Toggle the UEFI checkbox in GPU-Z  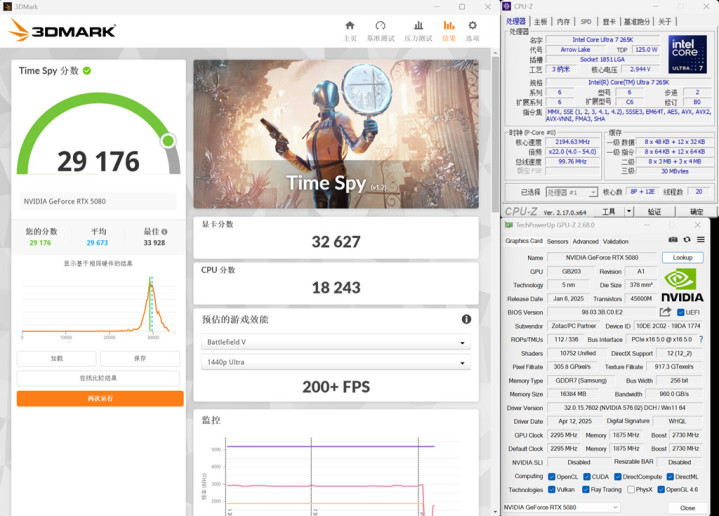click(x=681, y=312)
